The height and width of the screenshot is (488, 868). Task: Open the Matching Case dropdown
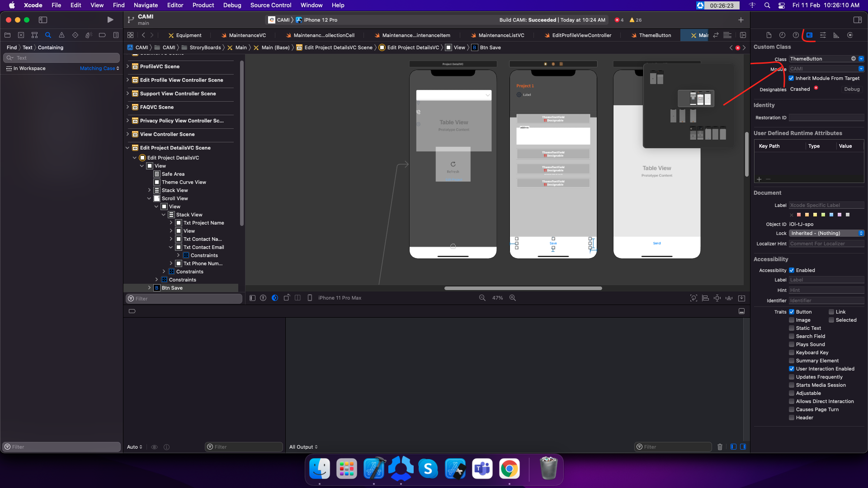click(99, 68)
